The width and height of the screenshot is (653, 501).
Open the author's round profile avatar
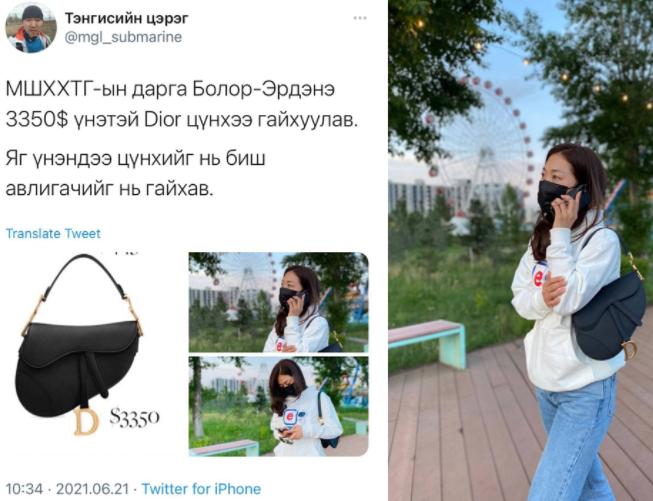point(31,28)
